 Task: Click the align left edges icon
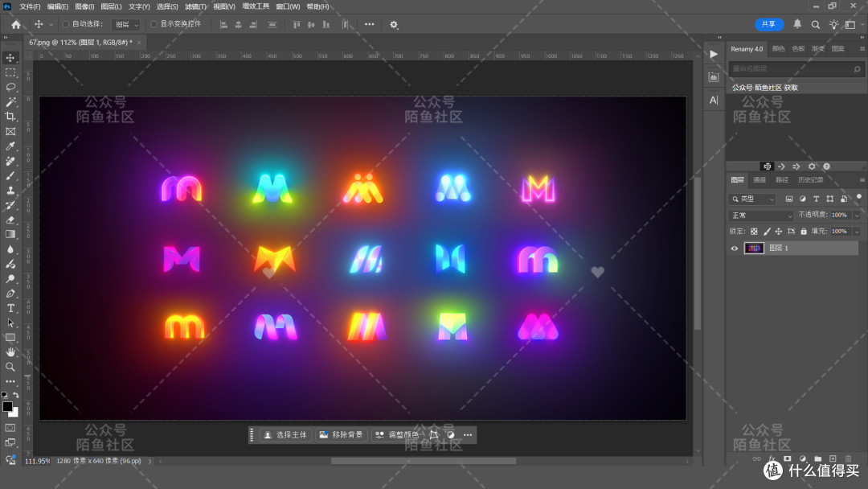(x=223, y=24)
